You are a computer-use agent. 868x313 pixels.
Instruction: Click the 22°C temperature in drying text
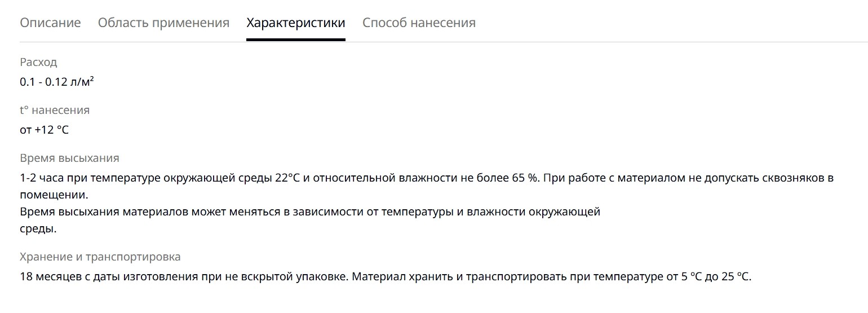(x=287, y=178)
